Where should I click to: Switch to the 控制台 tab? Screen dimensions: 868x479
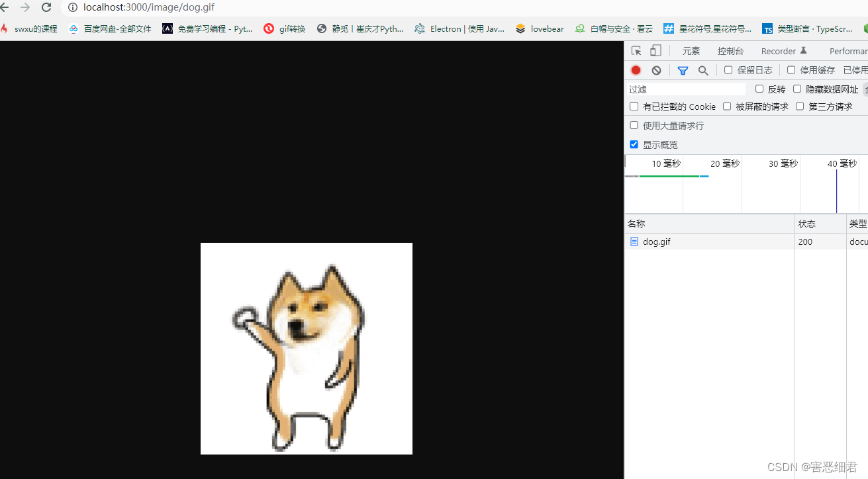(730, 51)
